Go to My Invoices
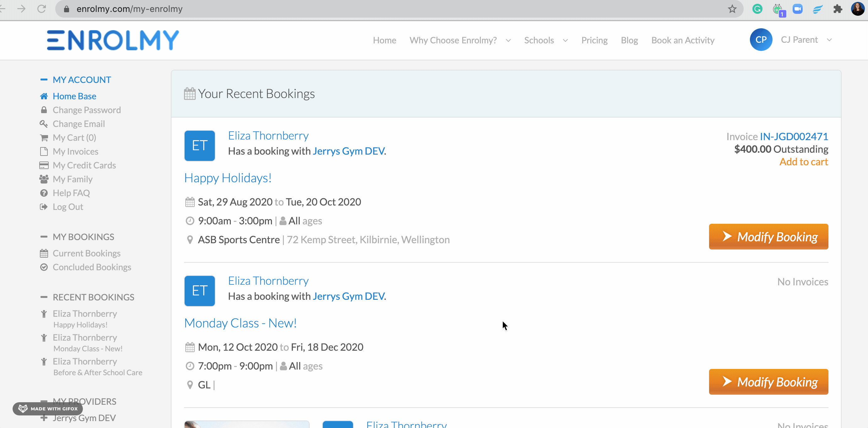The height and width of the screenshot is (428, 868). tap(75, 151)
